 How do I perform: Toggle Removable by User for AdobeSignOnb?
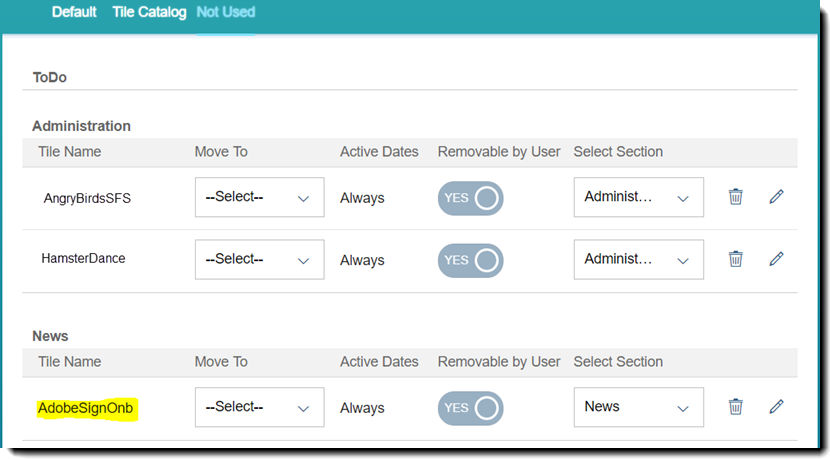pos(470,408)
